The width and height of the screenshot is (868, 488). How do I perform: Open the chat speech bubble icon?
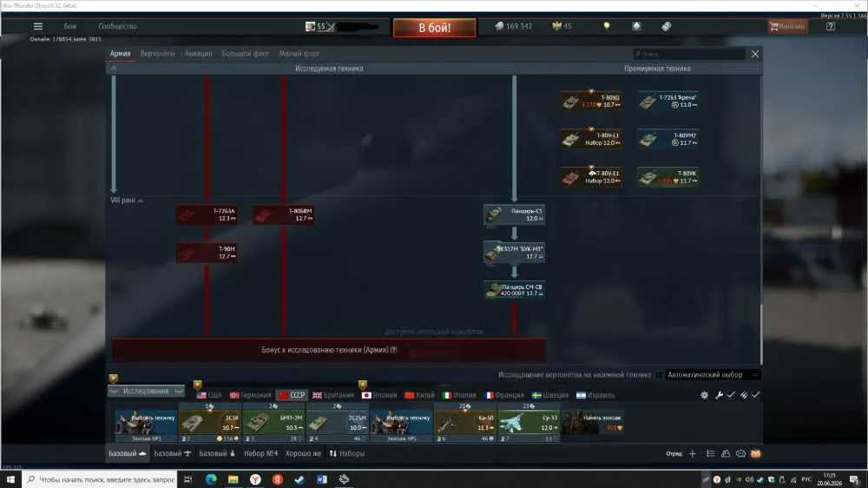(x=740, y=453)
